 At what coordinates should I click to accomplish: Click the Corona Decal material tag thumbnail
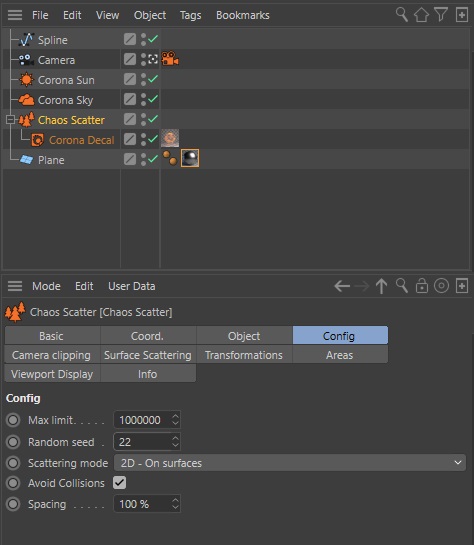click(x=170, y=138)
